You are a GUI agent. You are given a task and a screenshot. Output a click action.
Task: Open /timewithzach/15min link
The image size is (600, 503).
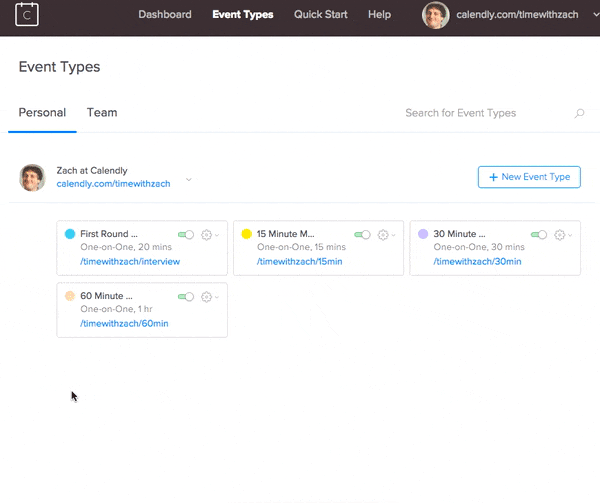(x=300, y=261)
